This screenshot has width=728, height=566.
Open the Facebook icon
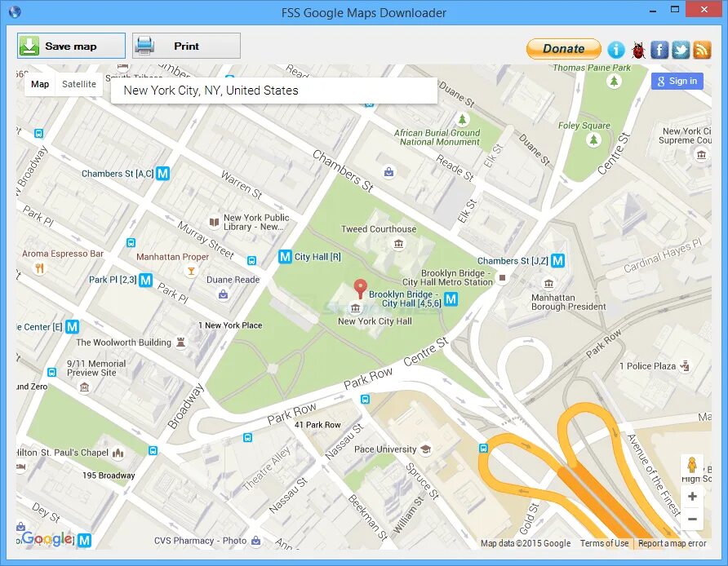pos(659,49)
